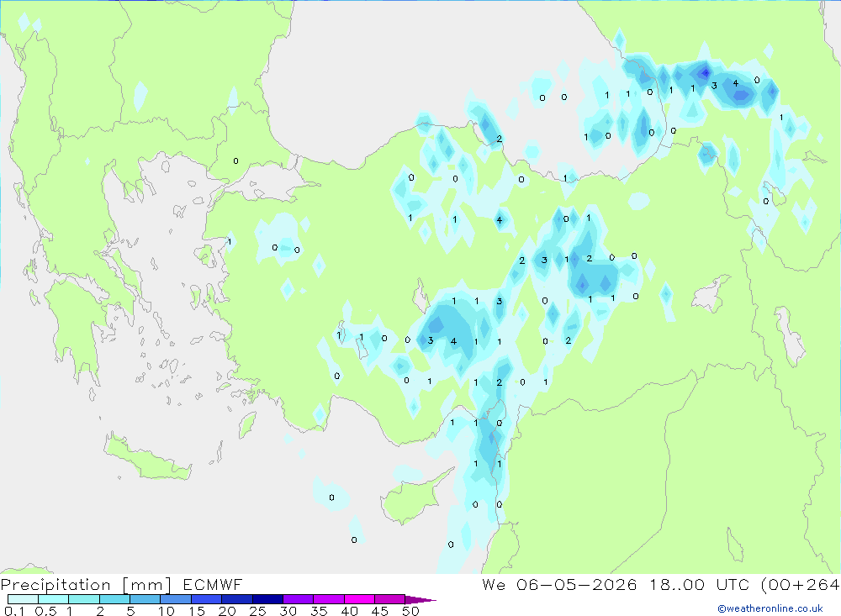The width and height of the screenshot is (841, 616).
Task: Pick the 1–2 mm cyan legend swatch
Action: pos(84,599)
